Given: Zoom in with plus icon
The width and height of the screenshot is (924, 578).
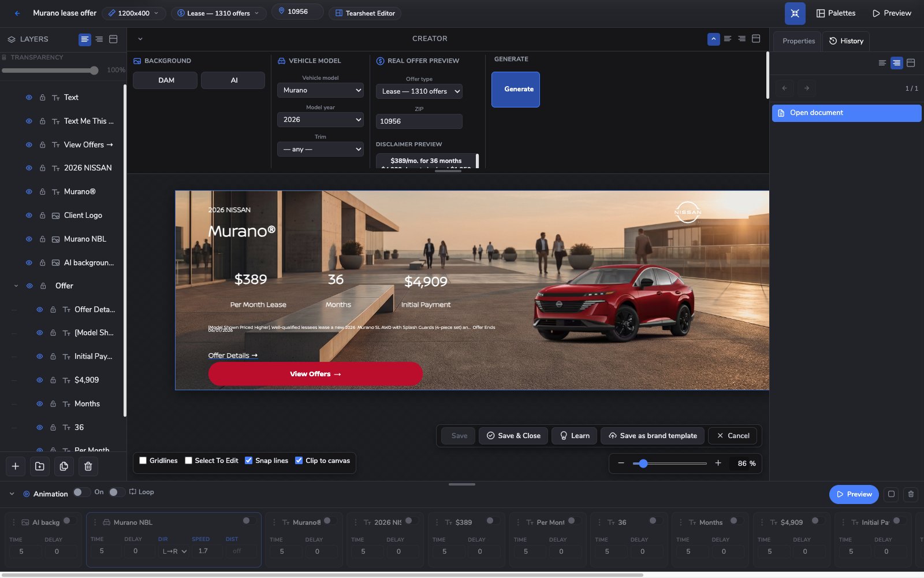Looking at the screenshot, I should (x=718, y=464).
